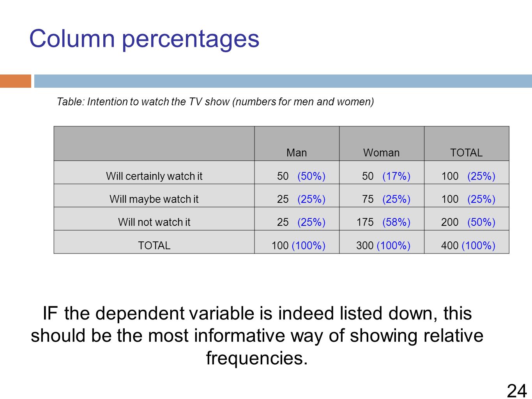532x399 pixels.
Task: Click the blue horizontal divider bar
Action: (x=283, y=81)
